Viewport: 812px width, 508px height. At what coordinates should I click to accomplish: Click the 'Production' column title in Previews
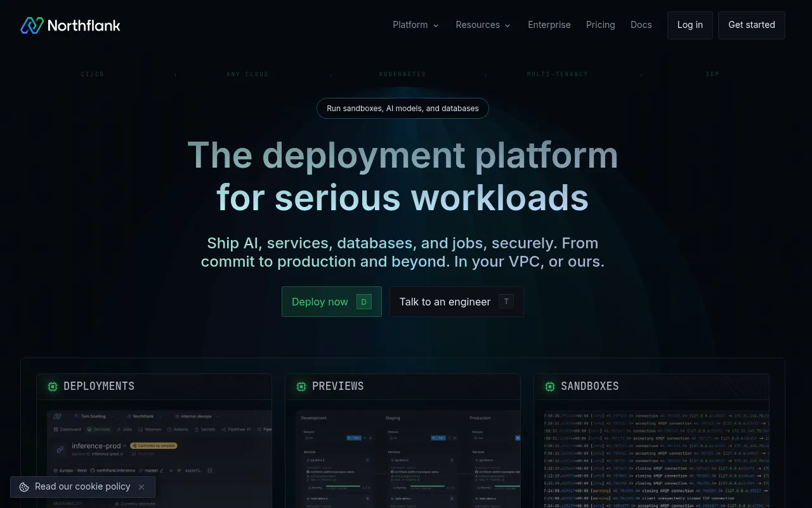480,418
